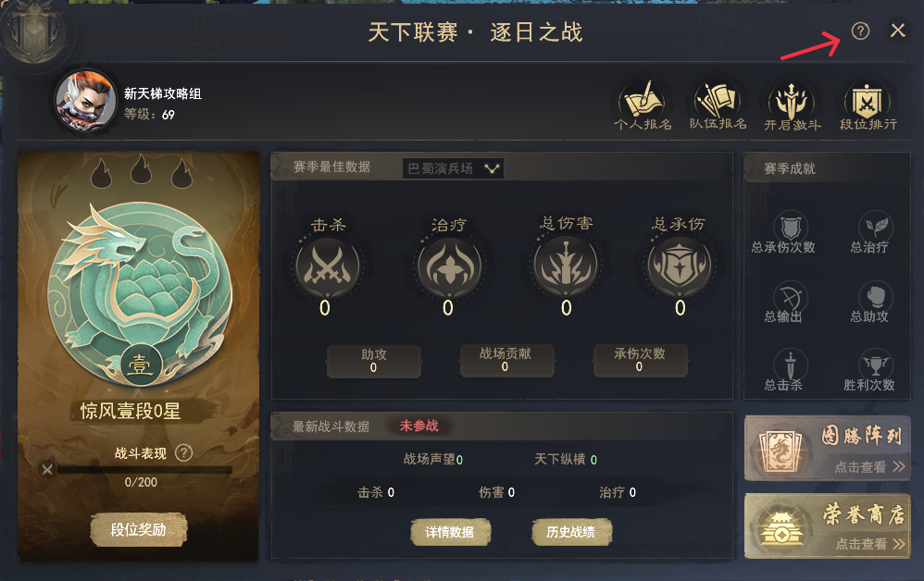Open the 荣誉商店 honor shop panel

point(827,525)
